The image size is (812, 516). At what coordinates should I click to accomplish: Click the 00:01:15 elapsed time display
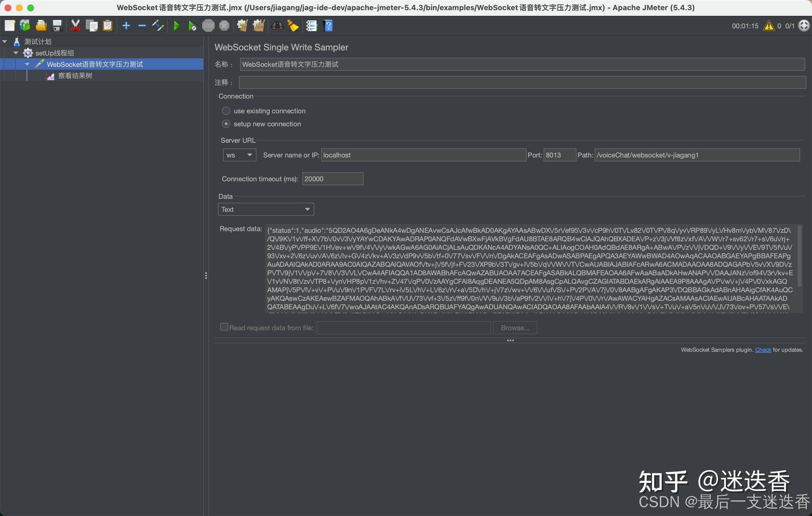[x=745, y=26]
